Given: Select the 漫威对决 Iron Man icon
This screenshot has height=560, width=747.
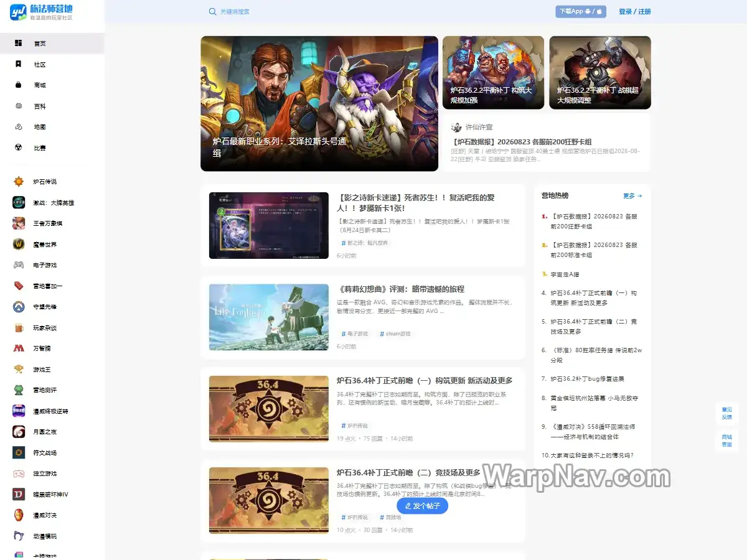Looking at the screenshot, I should (19, 515).
